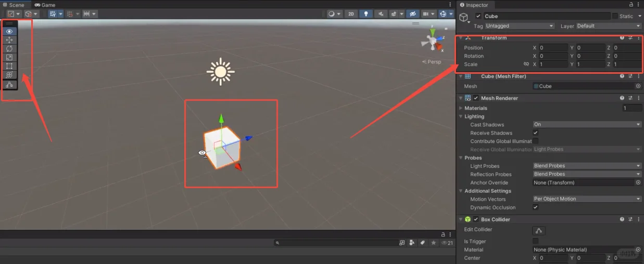Open Motion Vectors dropdown

587,199
